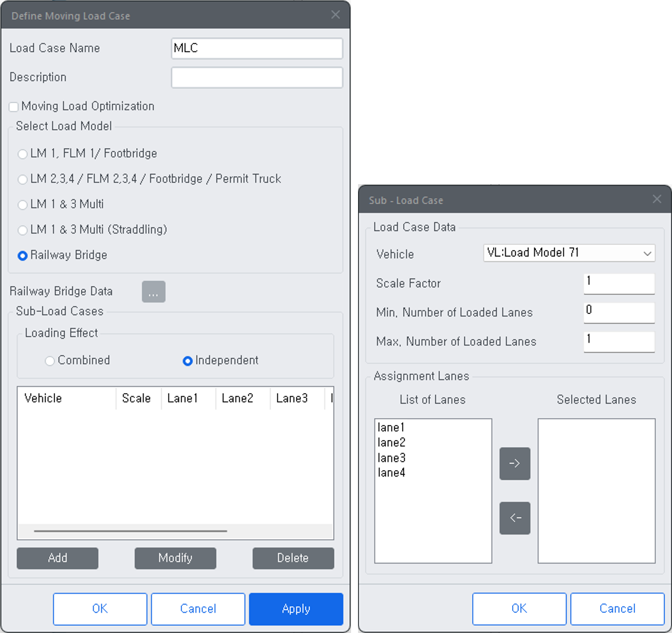
Task: Open Railway Bridge Data ellipsis button
Action: (x=154, y=292)
